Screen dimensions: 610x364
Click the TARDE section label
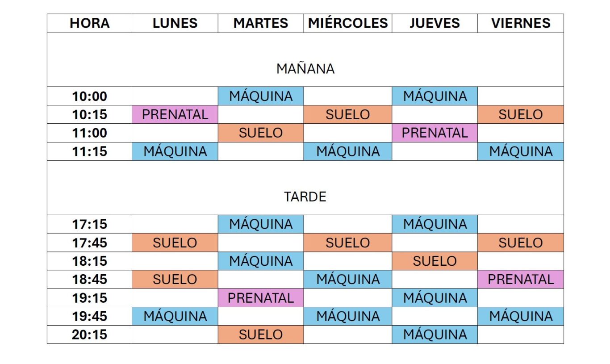tap(305, 197)
